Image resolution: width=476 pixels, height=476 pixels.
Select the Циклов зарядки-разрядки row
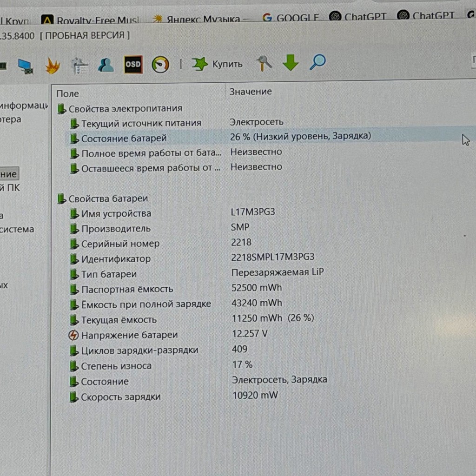coord(159,350)
